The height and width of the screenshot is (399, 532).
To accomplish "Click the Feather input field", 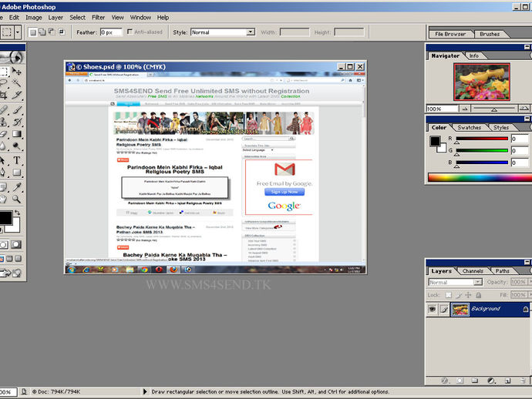I will coord(110,32).
